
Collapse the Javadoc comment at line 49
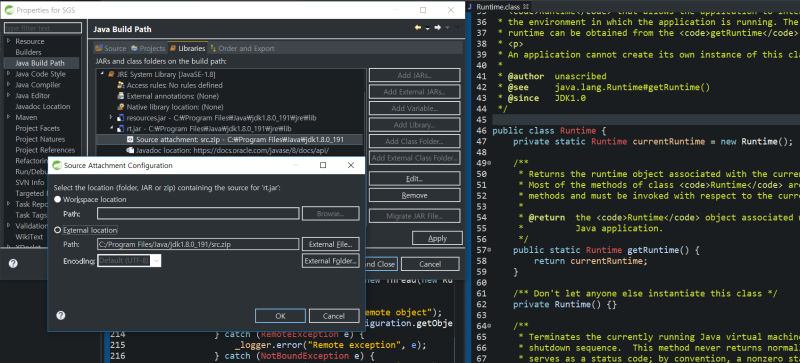490,163
